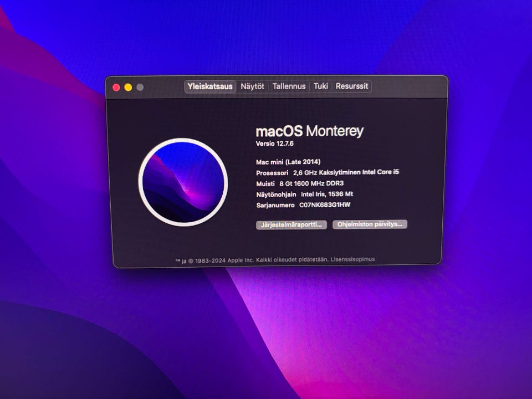Minimize window with yellow button
The image size is (532, 399).
[x=128, y=88]
